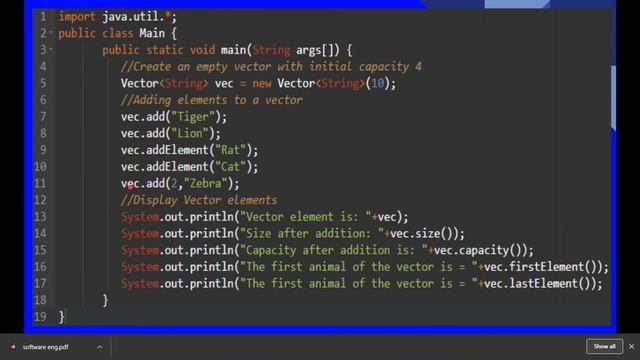Click the Show all downloads button
This screenshot has height=360, width=640.
pyautogui.click(x=604, y=347)
